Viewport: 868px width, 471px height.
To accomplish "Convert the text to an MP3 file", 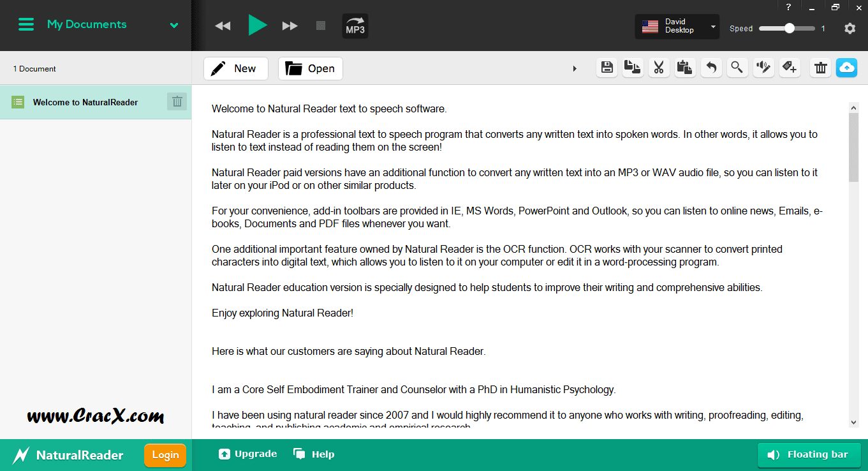I will [x=355, y=26].
